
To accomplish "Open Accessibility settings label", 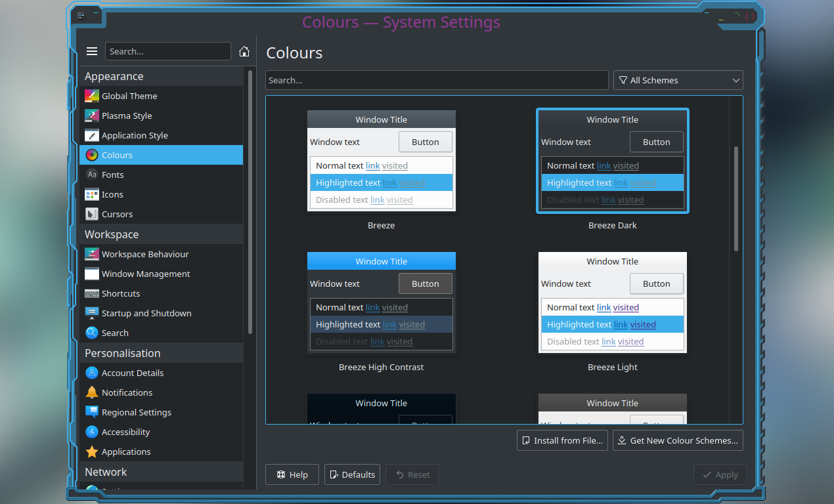I will 125,432.
